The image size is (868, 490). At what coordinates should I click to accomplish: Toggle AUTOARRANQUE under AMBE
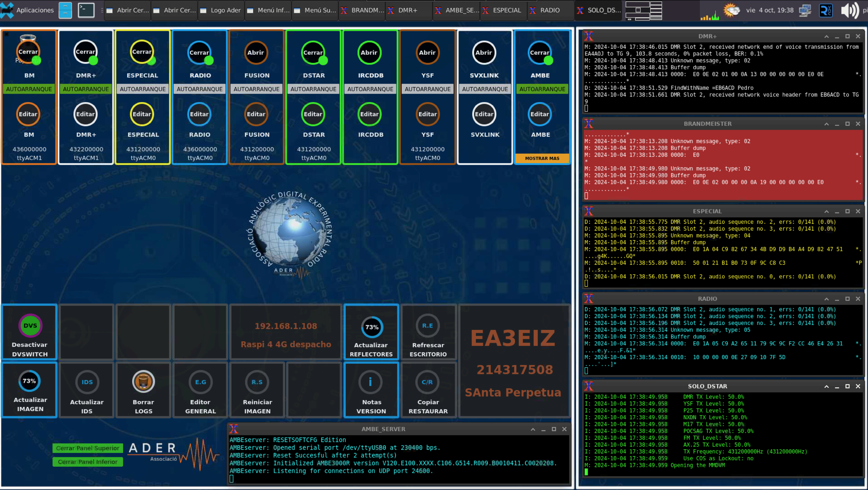(542, 89)
